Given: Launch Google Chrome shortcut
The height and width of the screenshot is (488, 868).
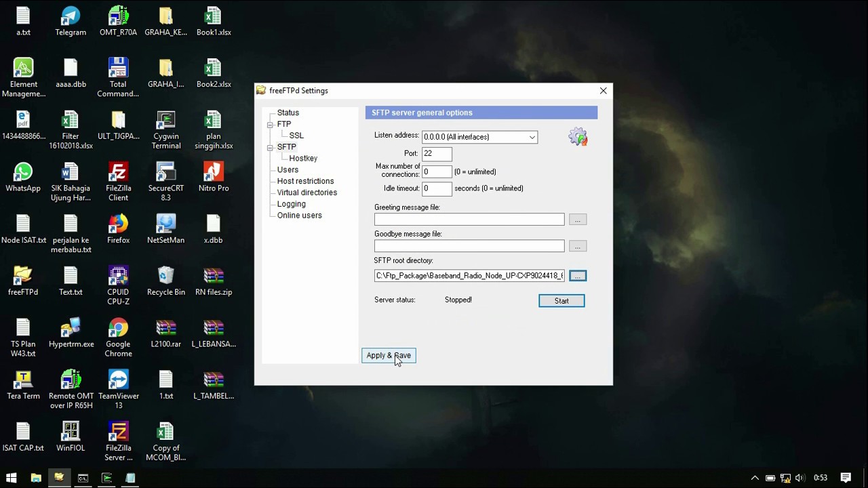Looking at the screenshot, I should click(118, 338).
